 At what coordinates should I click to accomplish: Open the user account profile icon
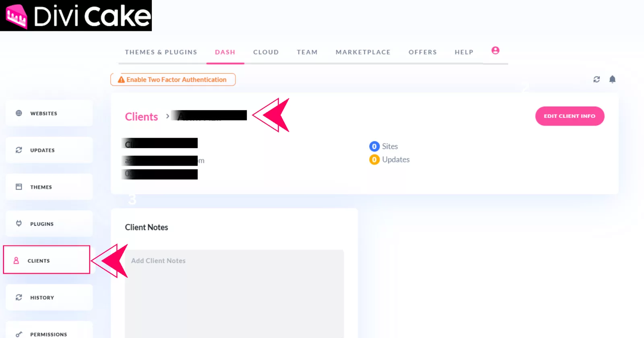point(495,50)
